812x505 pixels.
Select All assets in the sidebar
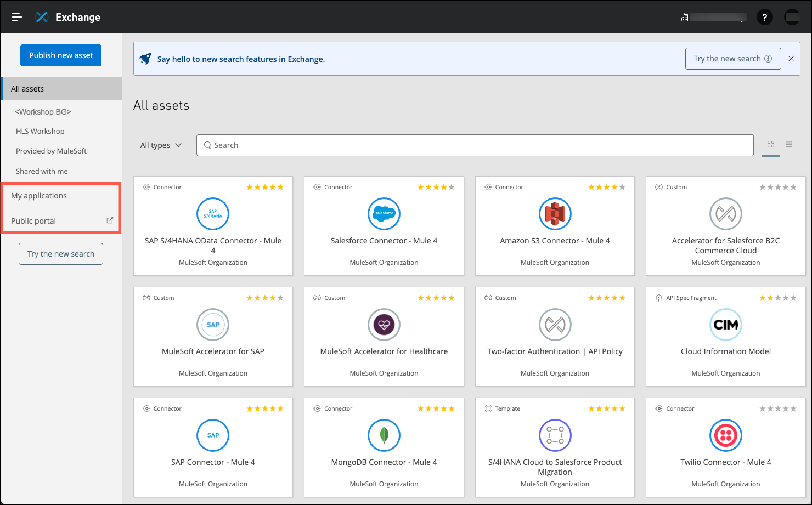point(61,89)
